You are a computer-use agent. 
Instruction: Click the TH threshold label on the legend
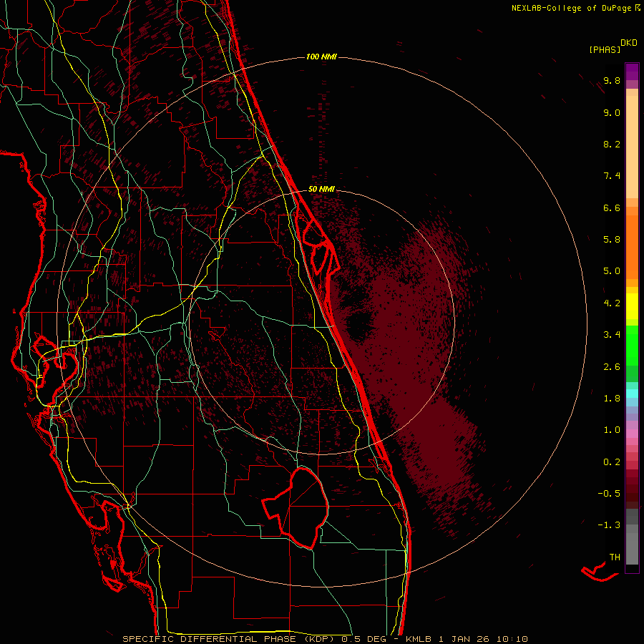(615, 557)
